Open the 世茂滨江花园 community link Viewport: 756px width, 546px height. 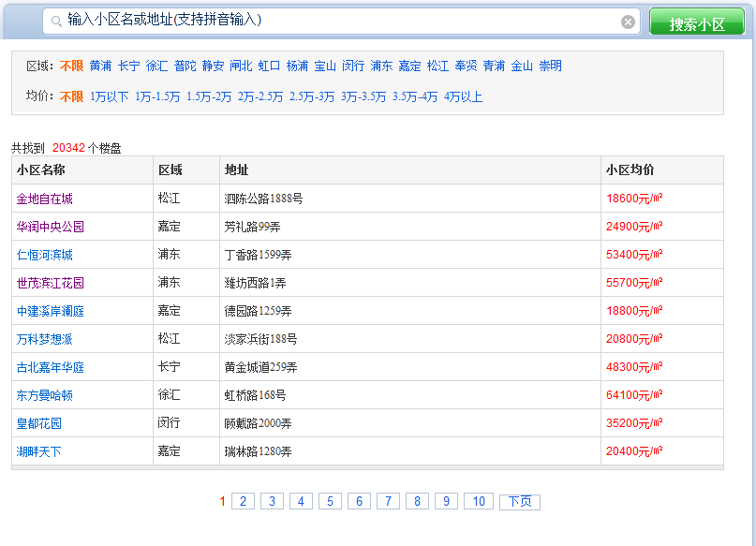(51, 283)
